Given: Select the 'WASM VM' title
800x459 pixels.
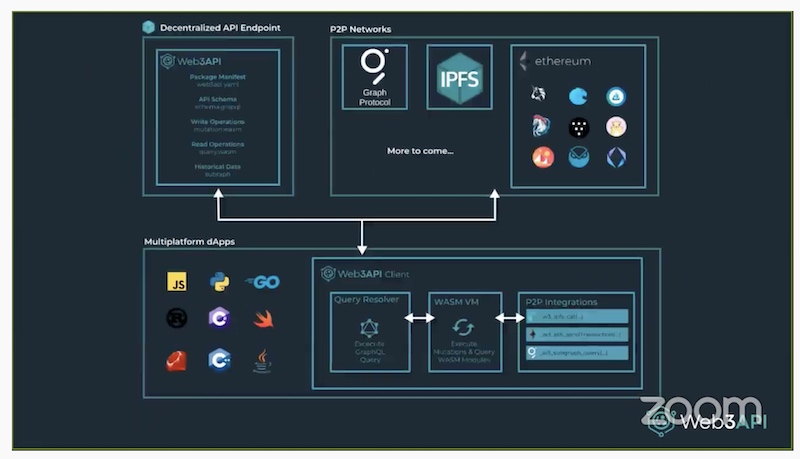Looking at the screenshot, I should [x=456, y=302].
